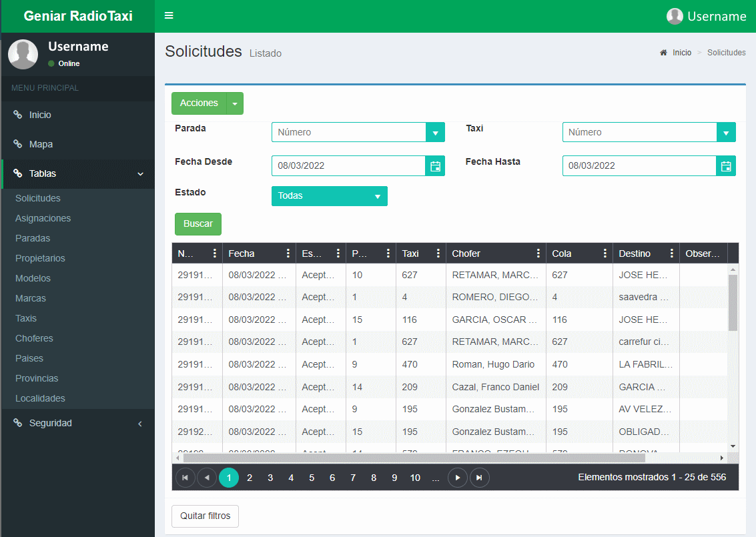The image size is (756, 537).
Task: Select Propietarios in Tablas submenu
Action: point(40,258)
